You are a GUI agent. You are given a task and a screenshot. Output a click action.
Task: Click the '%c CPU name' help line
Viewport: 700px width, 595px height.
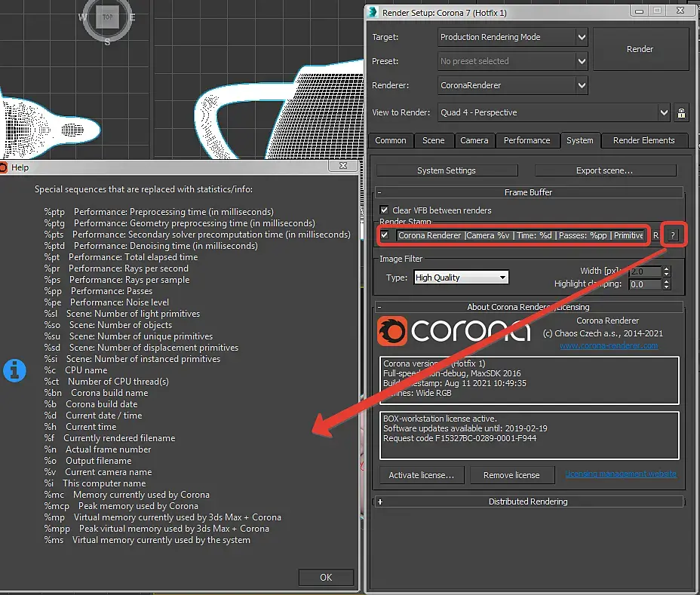coord(75,370)
